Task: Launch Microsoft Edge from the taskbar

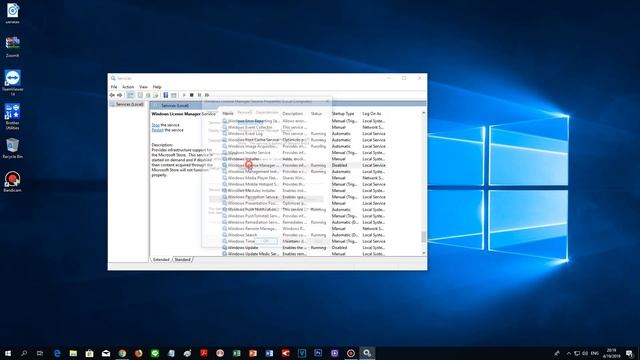Action: (x=57, y=353)
